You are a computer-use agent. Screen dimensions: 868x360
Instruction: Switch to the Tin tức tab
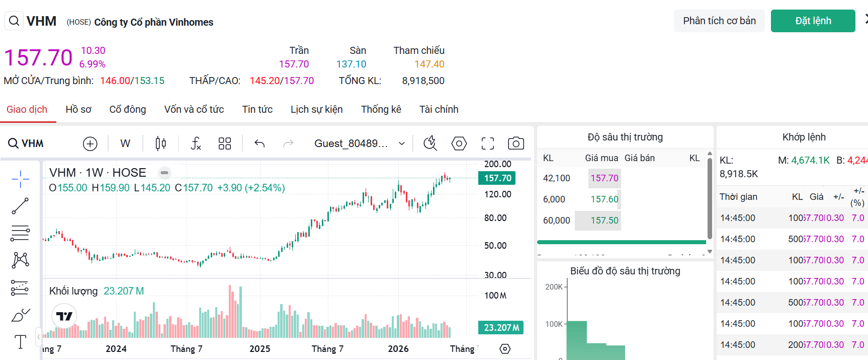pyautogui.click(x=257, y=109)
